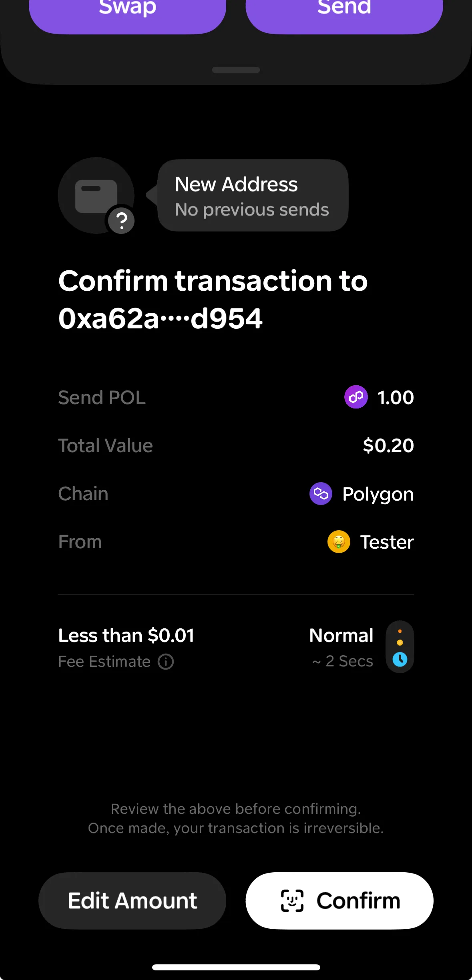Tap the Face ID icon in Confirm
472x980 pixels.
tap(292, 901)
